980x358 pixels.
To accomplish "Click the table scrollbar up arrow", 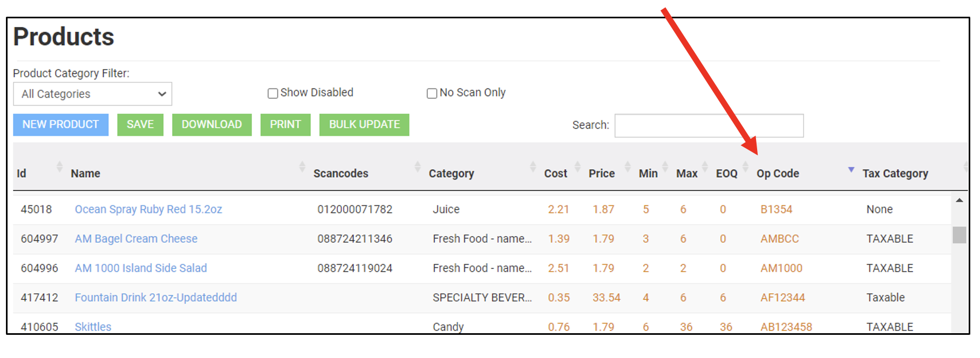I will (x=959, y=201).
